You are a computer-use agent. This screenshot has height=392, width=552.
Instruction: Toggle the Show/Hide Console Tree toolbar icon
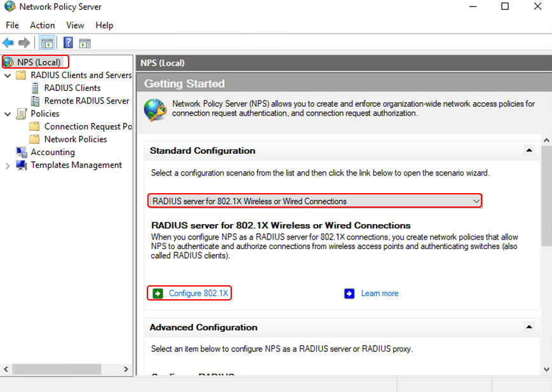click(47, 43)
